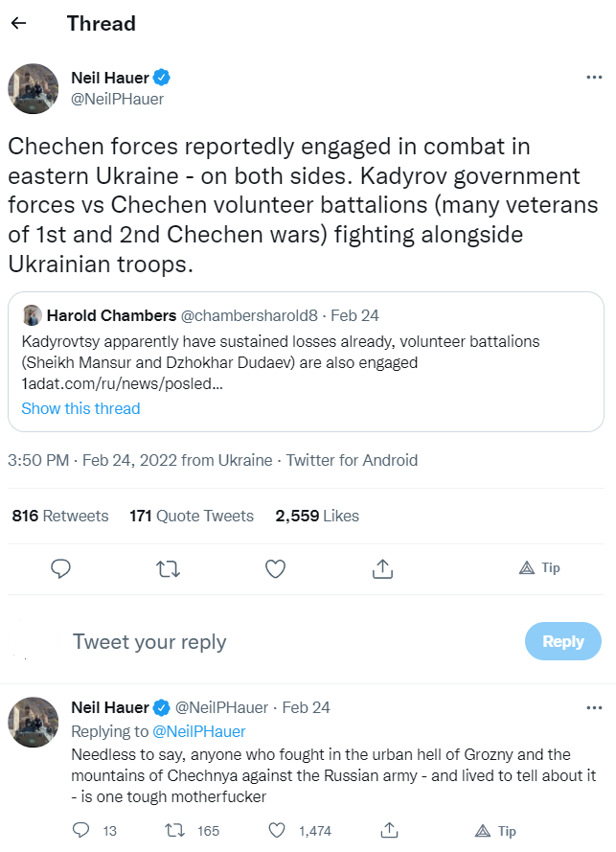Like the main tweet with heart icon
Viewport: 616px width, 852px height.
click(x=275, y=568)
